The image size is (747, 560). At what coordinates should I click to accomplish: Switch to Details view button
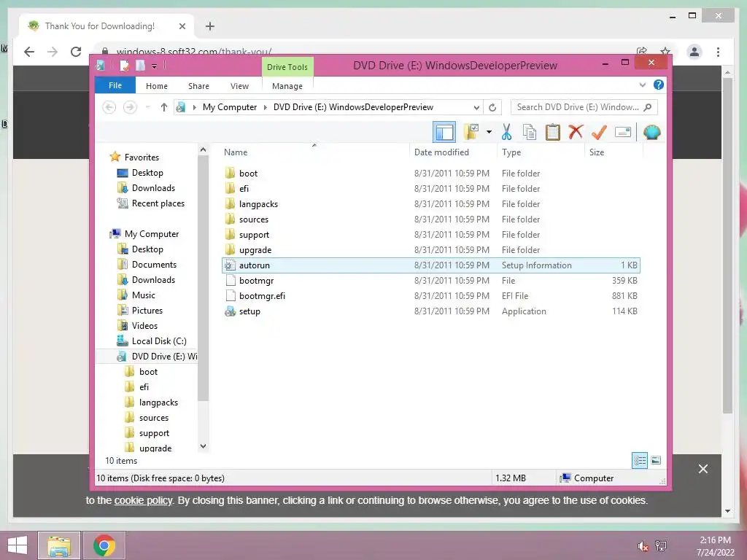click(x=639, y=460)
